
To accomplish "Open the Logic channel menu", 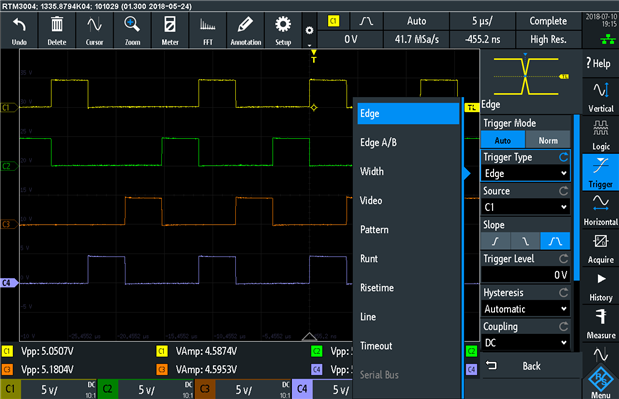I will pos(600,135).
